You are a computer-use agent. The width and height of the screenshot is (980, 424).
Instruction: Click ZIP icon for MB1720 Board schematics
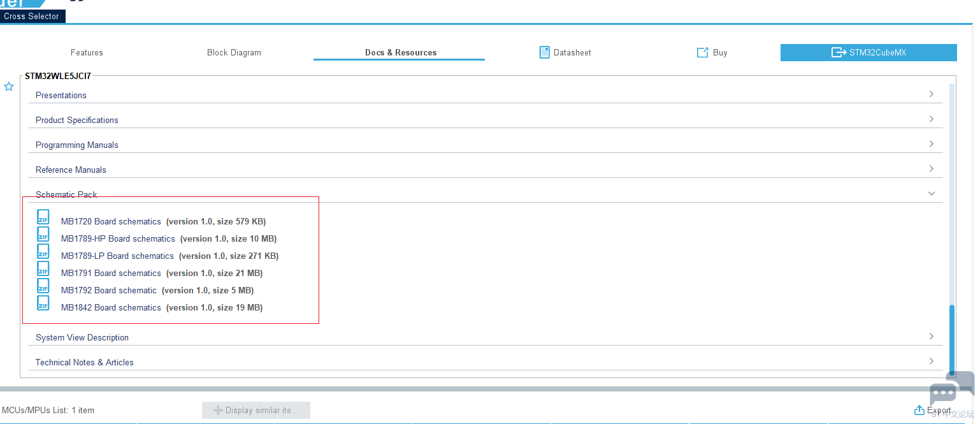43,217
